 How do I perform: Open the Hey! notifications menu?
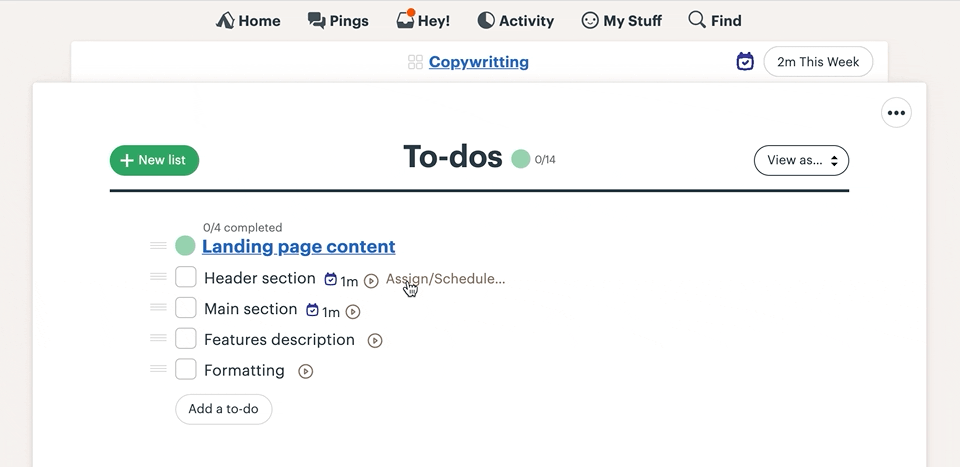423,20
